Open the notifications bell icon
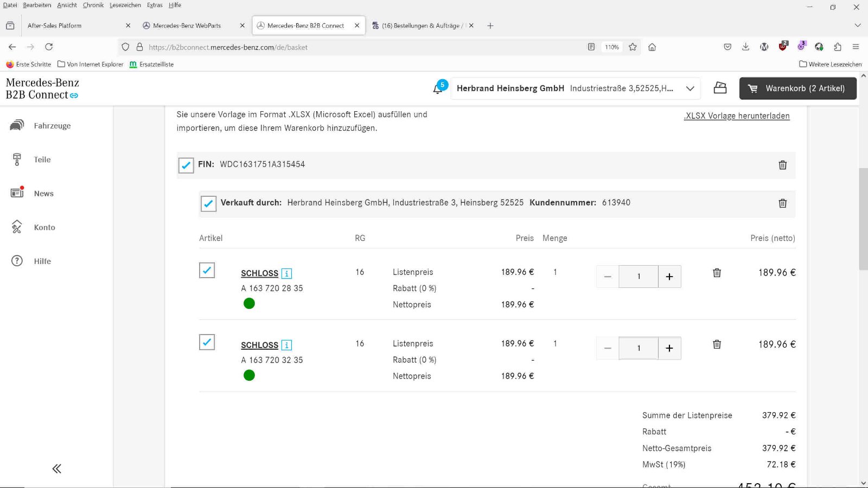 438,88
